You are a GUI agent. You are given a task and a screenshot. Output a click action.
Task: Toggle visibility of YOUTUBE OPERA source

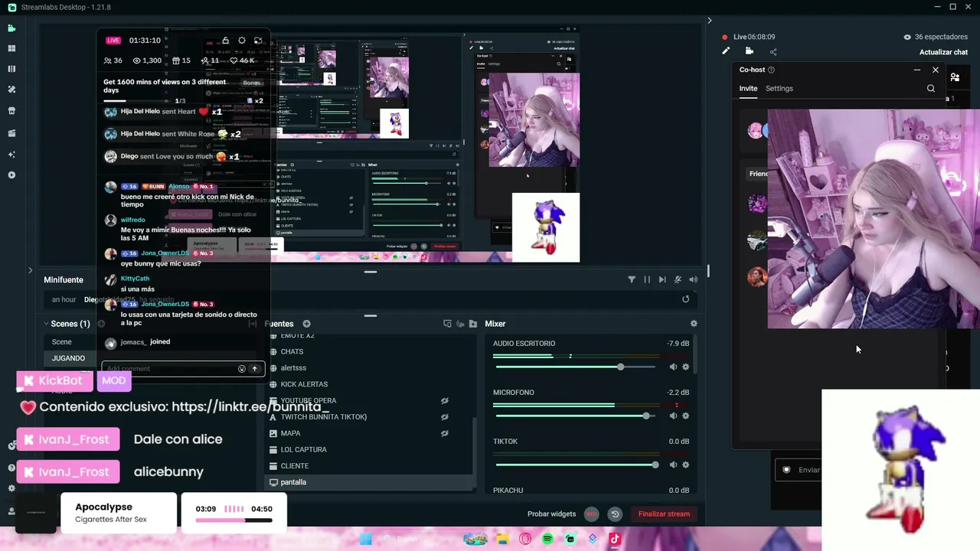(444, 401)
